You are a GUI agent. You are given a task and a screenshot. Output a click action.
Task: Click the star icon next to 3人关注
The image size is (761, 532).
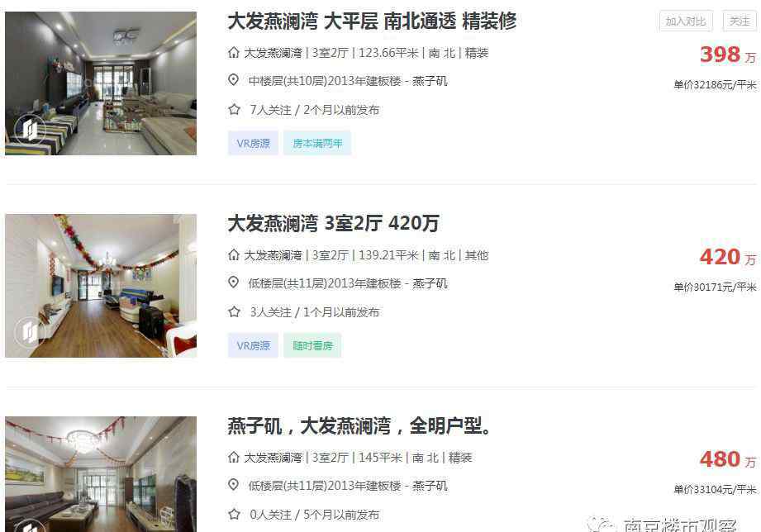(234, 311)
